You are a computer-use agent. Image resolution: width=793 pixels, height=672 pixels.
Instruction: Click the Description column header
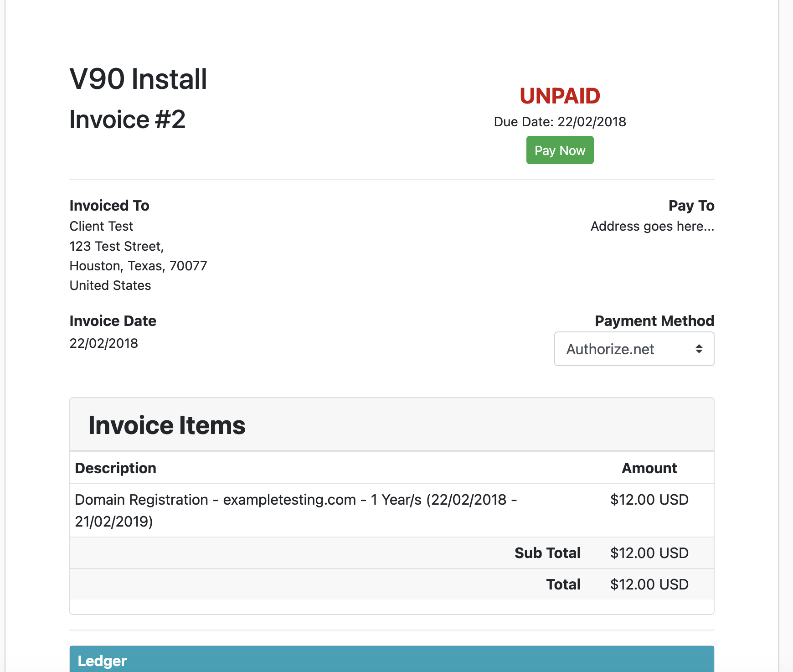115,468
